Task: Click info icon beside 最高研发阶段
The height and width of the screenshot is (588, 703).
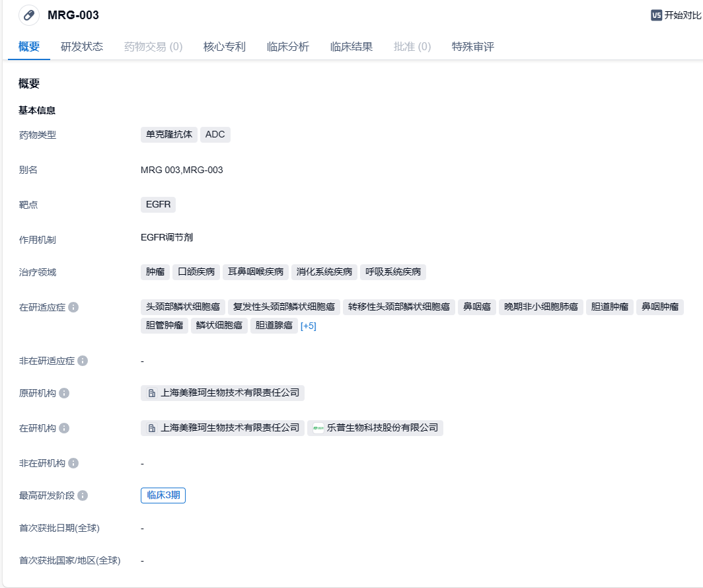Action: click(x=83, y=496)
